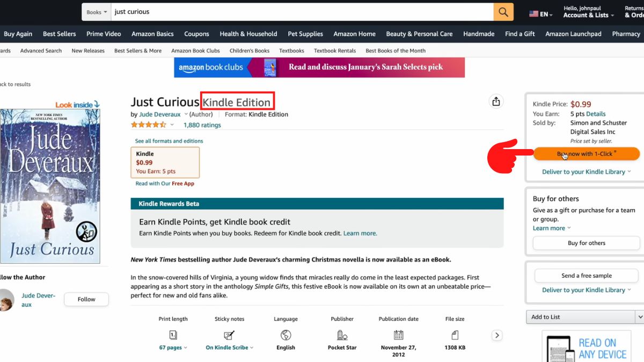Open Deliver to your Kindle Library under Buy now
The height and width of the screenshot is (362, 644).
tap(587, 172)
